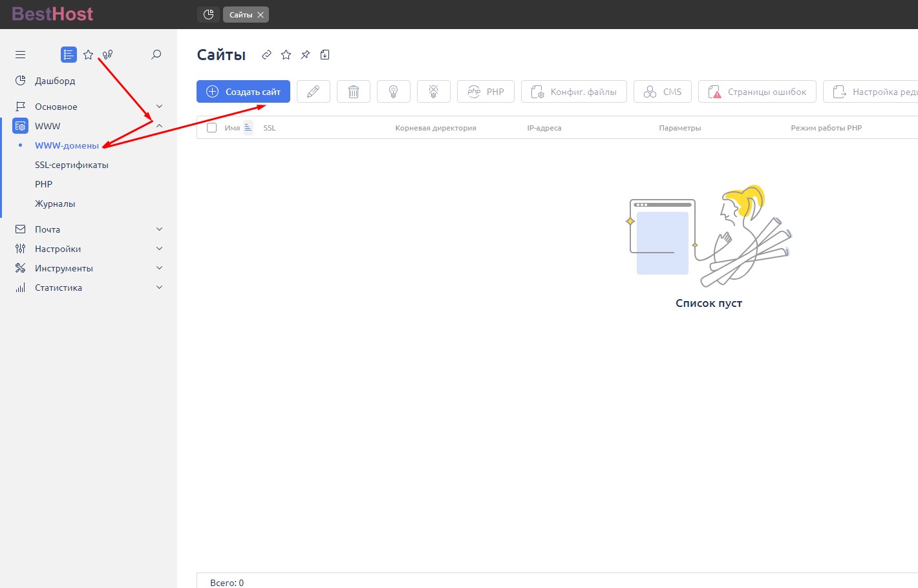Click the pencil edit toolbar icon
The width and height of the screenshot is (918, 588).
(x=314, y=92)
